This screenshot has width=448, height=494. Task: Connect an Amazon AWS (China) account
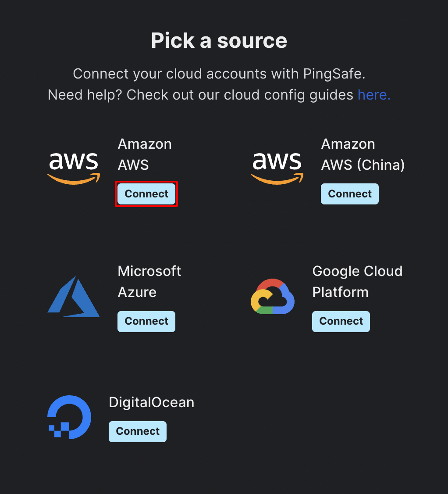[350, 194]
